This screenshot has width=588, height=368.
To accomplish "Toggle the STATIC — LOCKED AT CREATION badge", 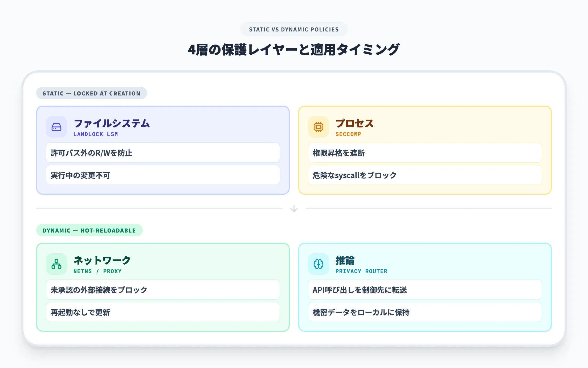I will (91, 93).
